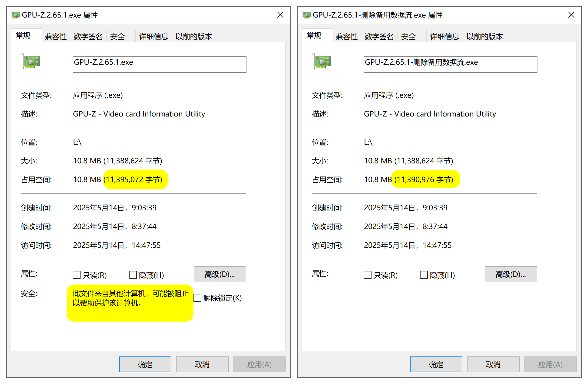The width and height of the screenshot is (588, 384).
Task: Click the GPU-Z file icon in right dialog
Action: coord(322,61)
